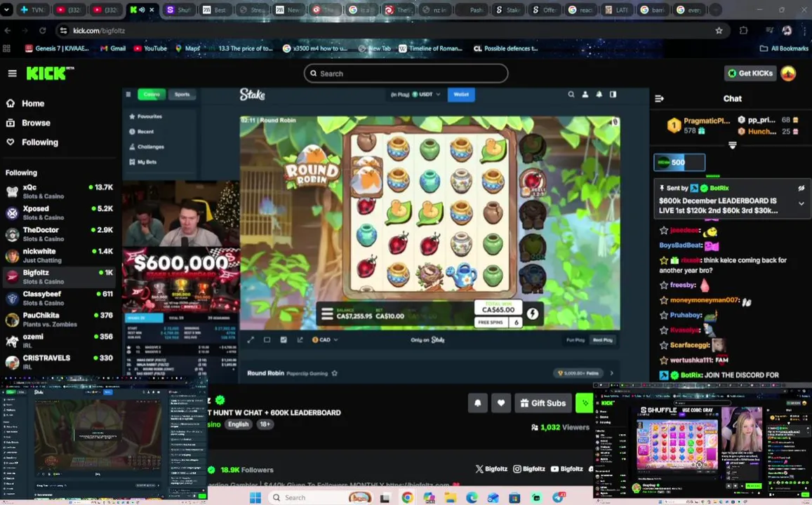Open the USDT balance dropdown
This screenshot has height=505, width=812.
[426, 95]
